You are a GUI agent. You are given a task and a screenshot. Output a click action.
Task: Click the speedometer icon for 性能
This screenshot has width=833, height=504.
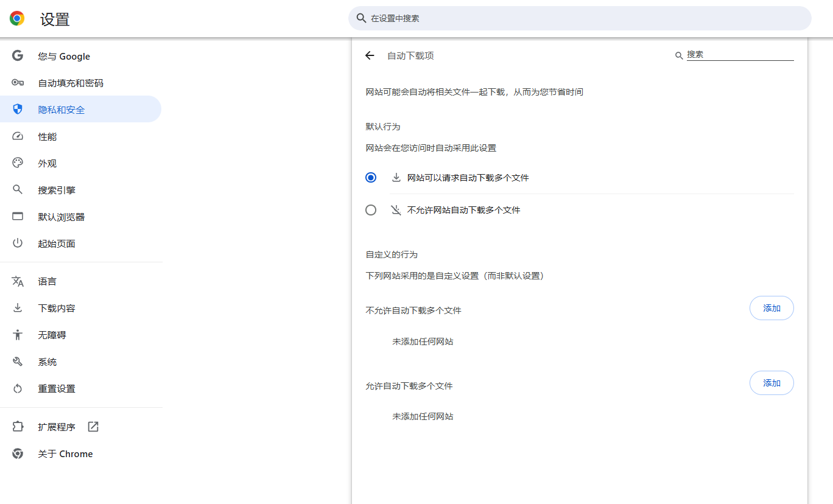point(18,136)
